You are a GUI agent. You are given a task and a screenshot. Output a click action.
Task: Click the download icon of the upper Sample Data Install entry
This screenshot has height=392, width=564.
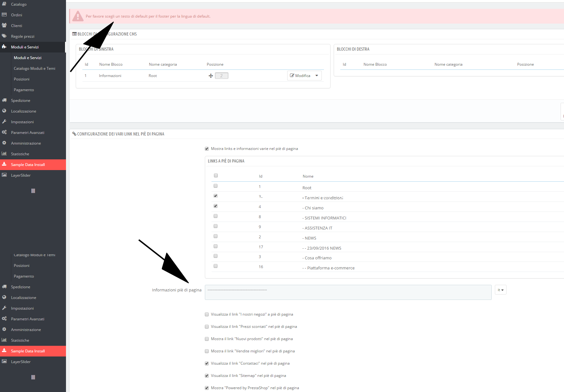pos(4,164)
